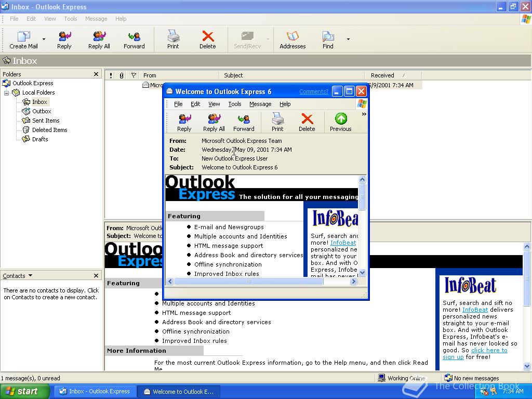The height and width of the screenshot is (399, 532).
Task: Switch to Welcome to Outlook E... taskbar button
Action: tap(179, 392)
